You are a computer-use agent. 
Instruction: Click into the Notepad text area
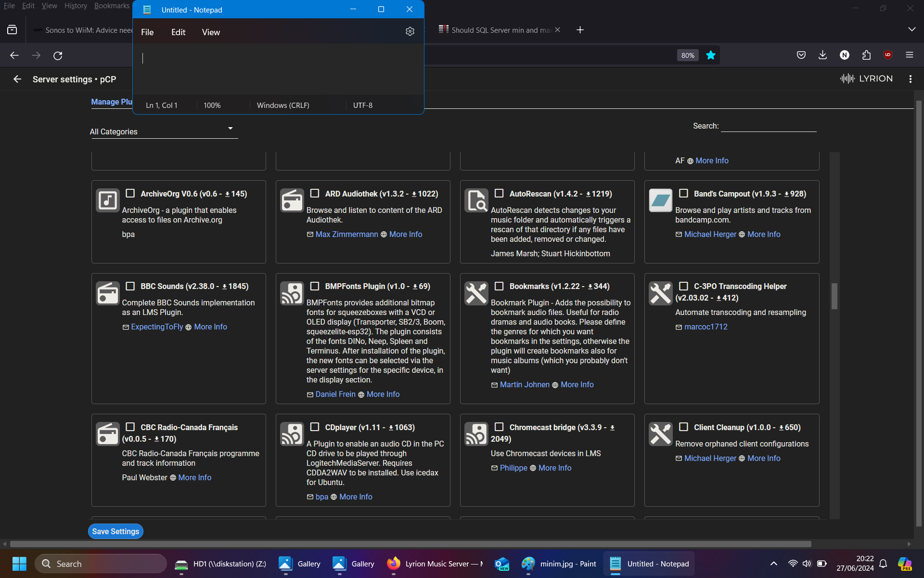[x=278, y=69]
